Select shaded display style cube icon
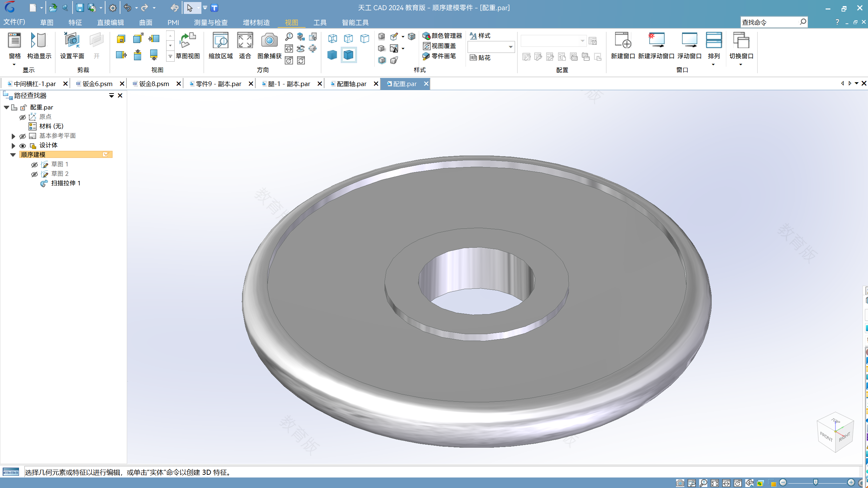Screen dimensions: 868x488 tap(332, 55)
